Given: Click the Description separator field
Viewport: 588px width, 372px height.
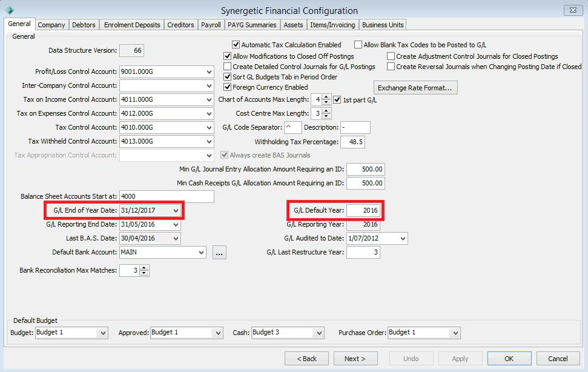Looking at the screenshot, I should pyautogui.click(x=355, y=127).
